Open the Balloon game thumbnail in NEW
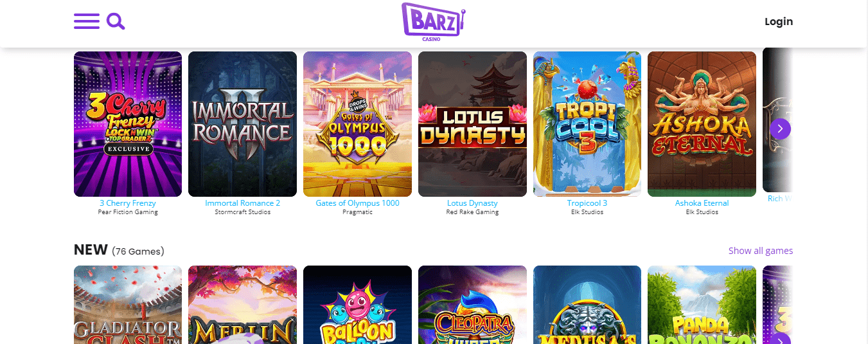This screenshot has height=344, width=868. coord(357,305)
